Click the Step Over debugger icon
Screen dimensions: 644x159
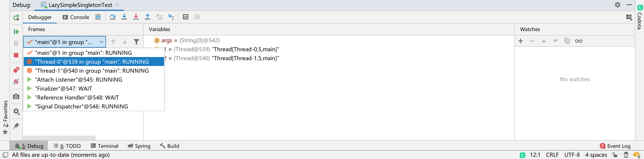[112, 17]
